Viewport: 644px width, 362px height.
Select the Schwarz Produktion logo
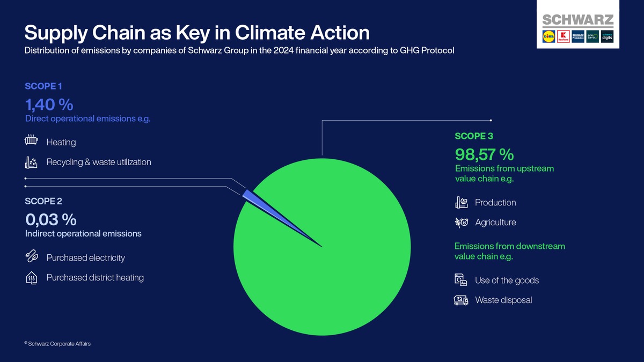coord(577,38)
